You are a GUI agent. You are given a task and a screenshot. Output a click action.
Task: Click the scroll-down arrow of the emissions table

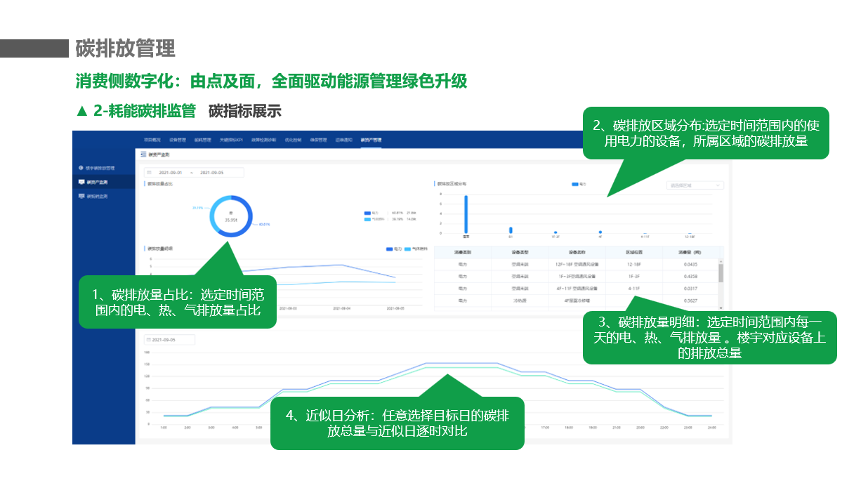click(x=721, y=307)
